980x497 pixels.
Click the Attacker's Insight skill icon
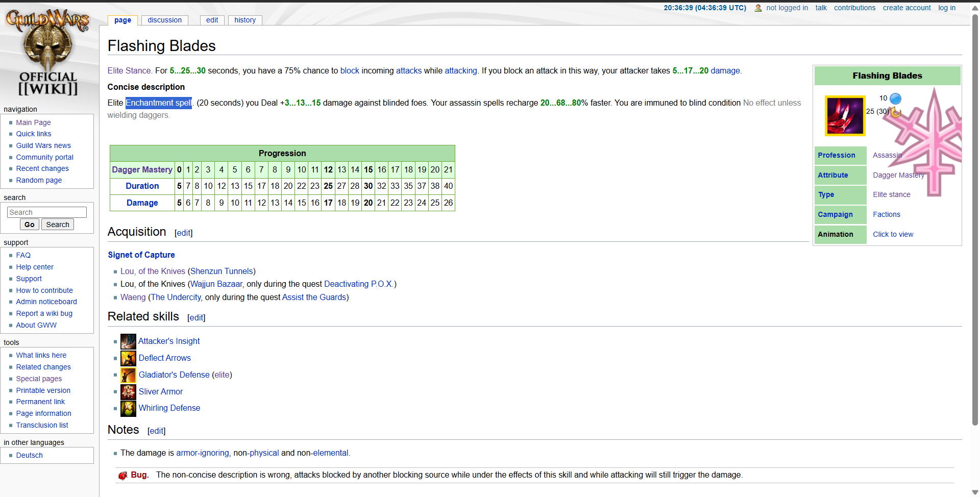click(128, 341)
